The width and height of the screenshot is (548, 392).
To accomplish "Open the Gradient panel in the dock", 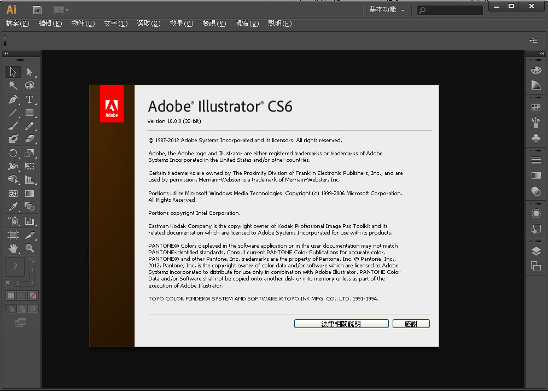I will click(536, 175).
